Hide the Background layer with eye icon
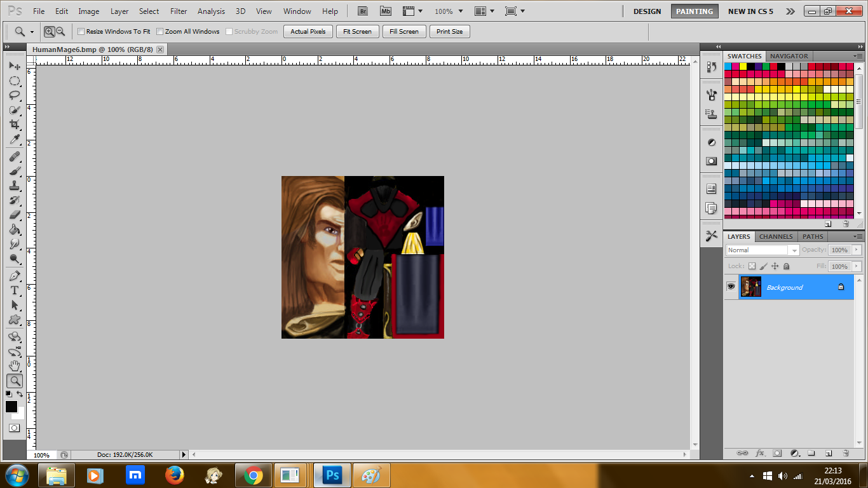The height and width of the screenshot is (488, 868). point(731,287)
